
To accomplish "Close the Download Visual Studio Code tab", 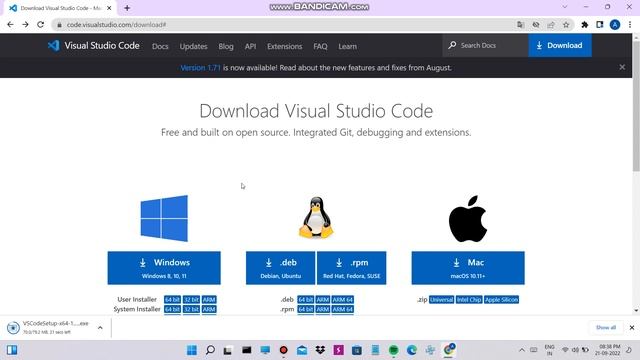I will pos(109,8).
